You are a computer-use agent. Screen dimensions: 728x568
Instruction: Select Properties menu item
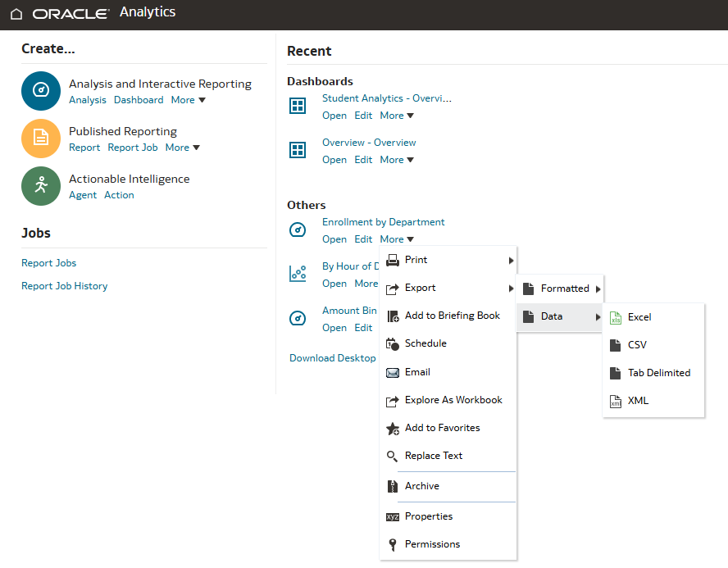448,516
